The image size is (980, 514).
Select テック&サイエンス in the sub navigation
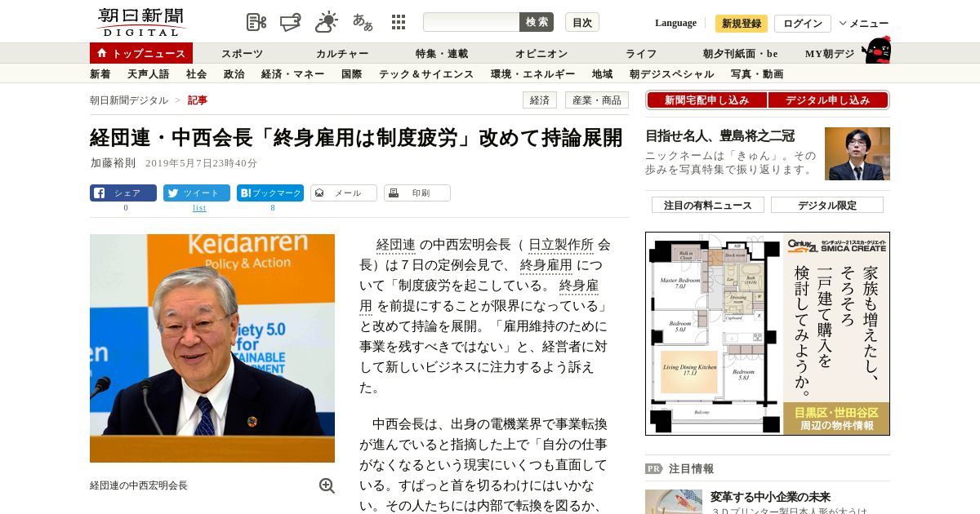426,74
